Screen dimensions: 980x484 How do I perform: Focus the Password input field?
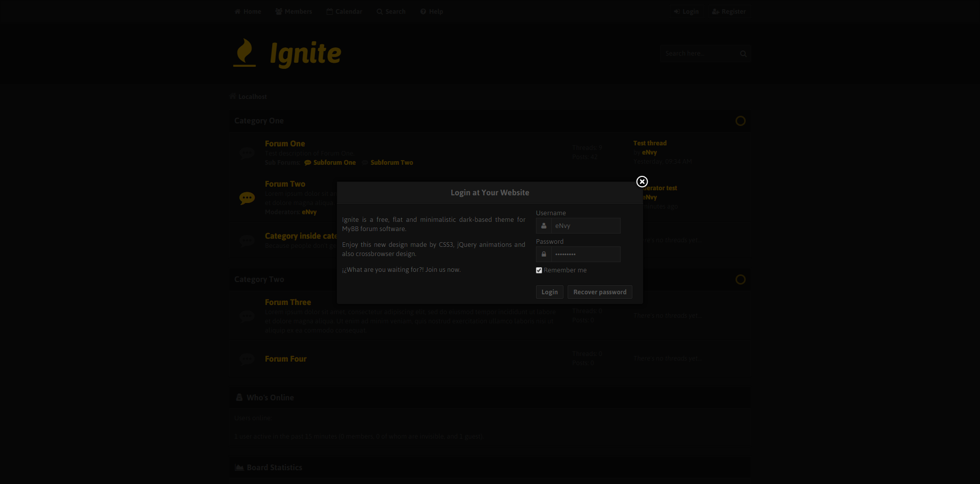coord(585,254)
